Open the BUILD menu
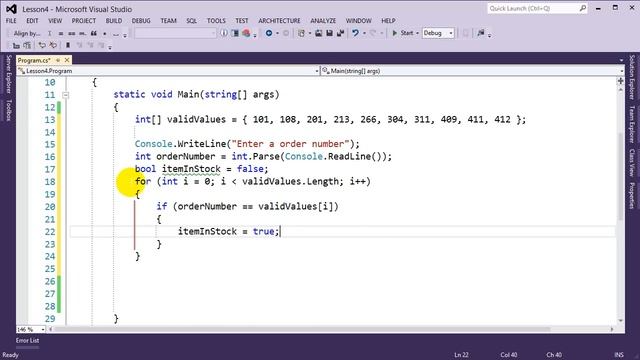The image size is (640, 360). tap(113, 20)
